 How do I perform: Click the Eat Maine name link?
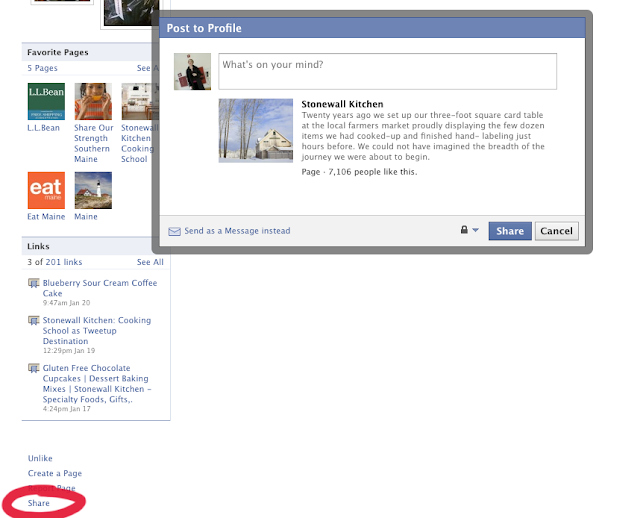point(46,217)
